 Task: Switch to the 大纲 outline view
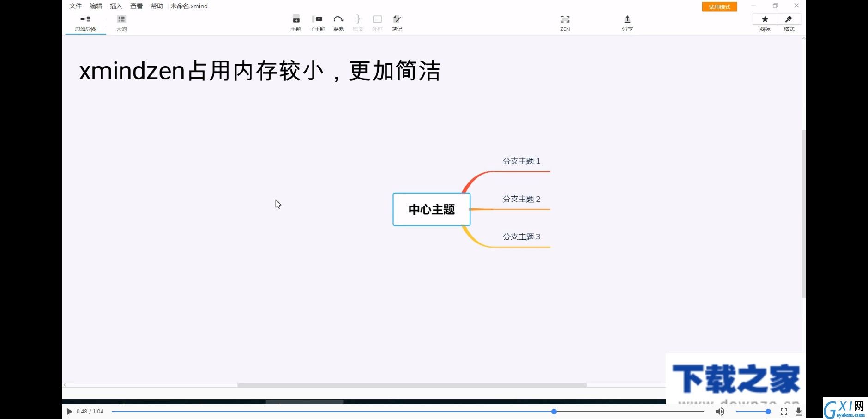121,23
